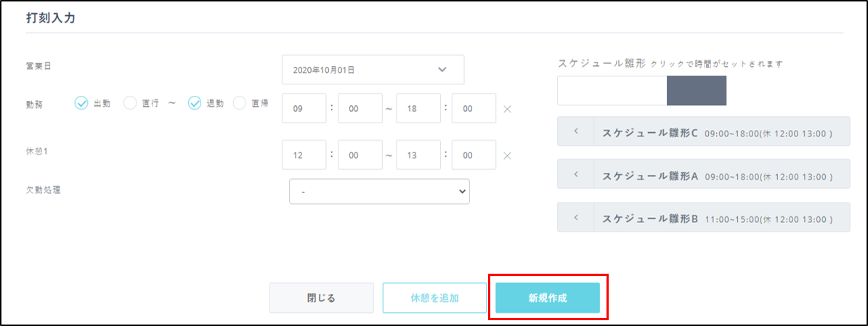Open the 欠勤処理 dropdown

coord(379,192)
